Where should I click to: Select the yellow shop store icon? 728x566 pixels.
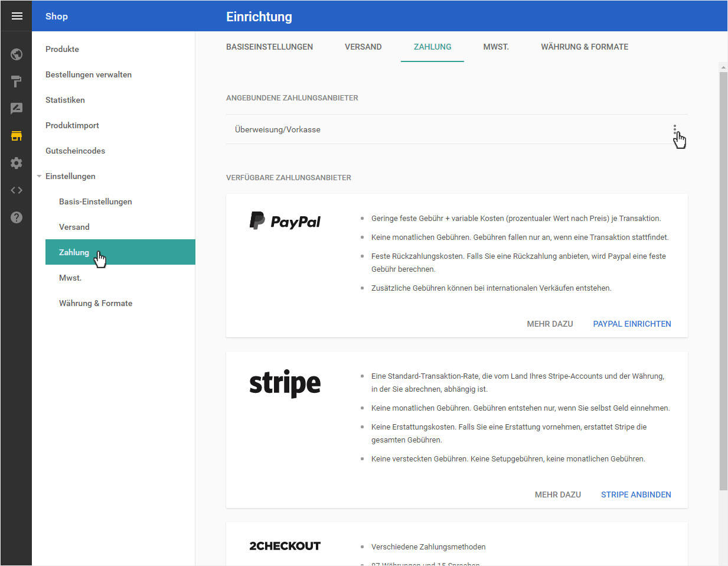[x=17, y=136]
